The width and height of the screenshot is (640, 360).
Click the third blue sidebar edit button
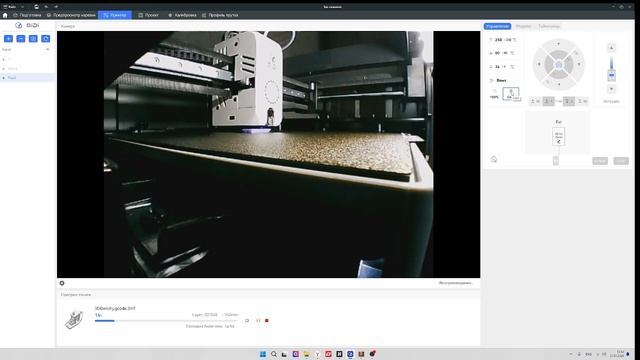(33, 38)
